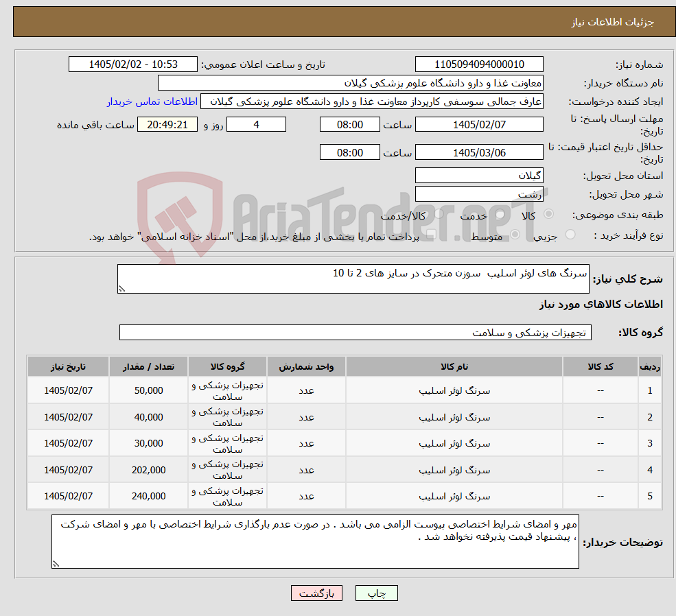The height and width of the screenshot is (616, 676).
Task: Click the بازگشت back button
Action: pyautogui.click(x=316, y=593)
